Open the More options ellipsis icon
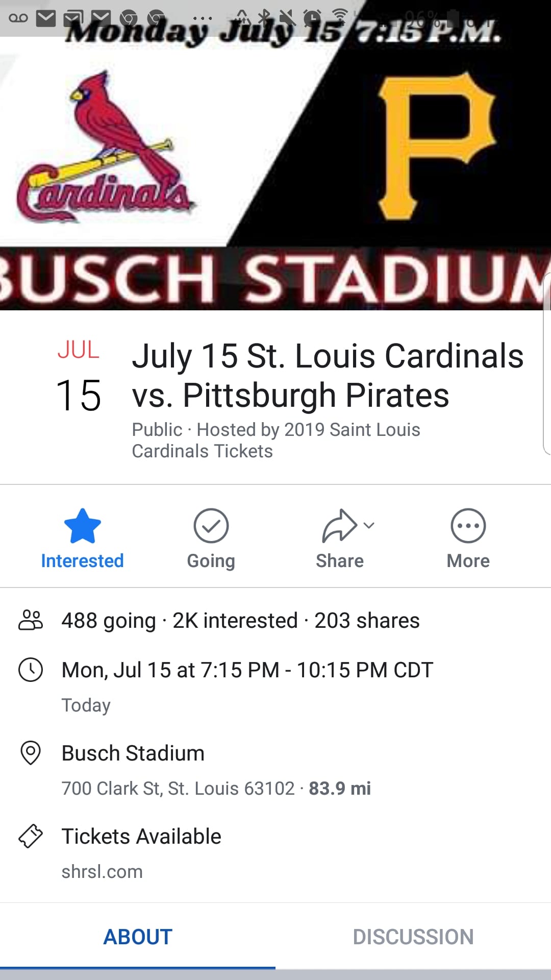Viewport: 551px width, 980px height. pos(468,526)
